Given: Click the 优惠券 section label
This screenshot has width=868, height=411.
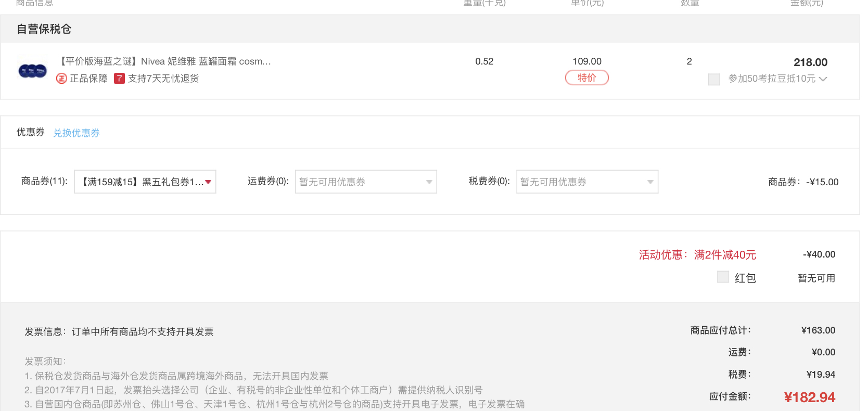Looking at the screenshot, I should [x=31, y=132].
